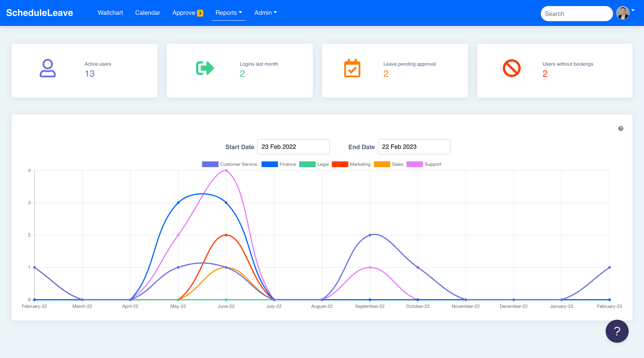The height and width of the screenshot is (358, 644).
Task: Click the Users without bookings ban icon
Action: click(512, 68)
